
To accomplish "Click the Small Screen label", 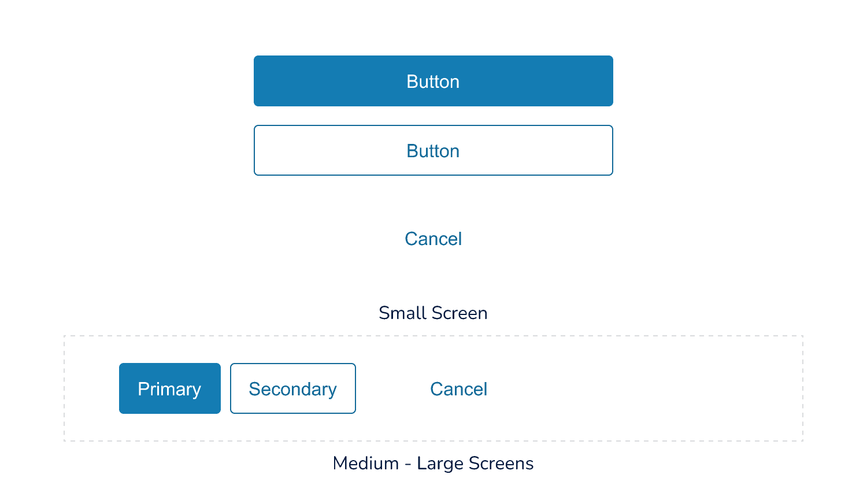I will click(433, 313).
